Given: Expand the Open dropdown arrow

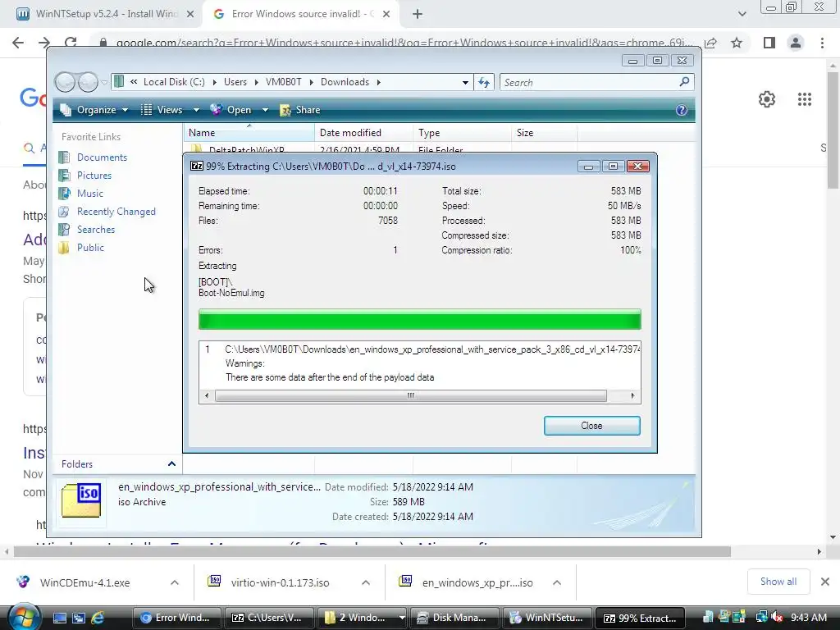Looking at the screenshot, I should pyautogui.click(x=265, y=110).
